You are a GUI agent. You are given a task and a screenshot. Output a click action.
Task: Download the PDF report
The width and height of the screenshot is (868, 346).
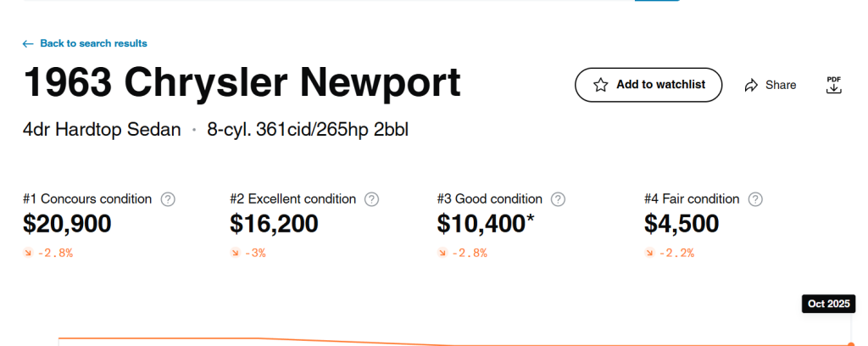(x=834, y=85)
